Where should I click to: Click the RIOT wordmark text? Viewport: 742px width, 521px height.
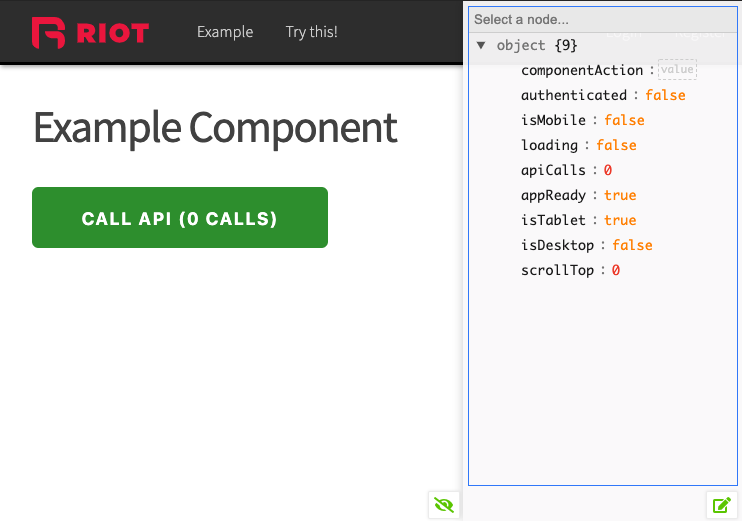[113, 33]
